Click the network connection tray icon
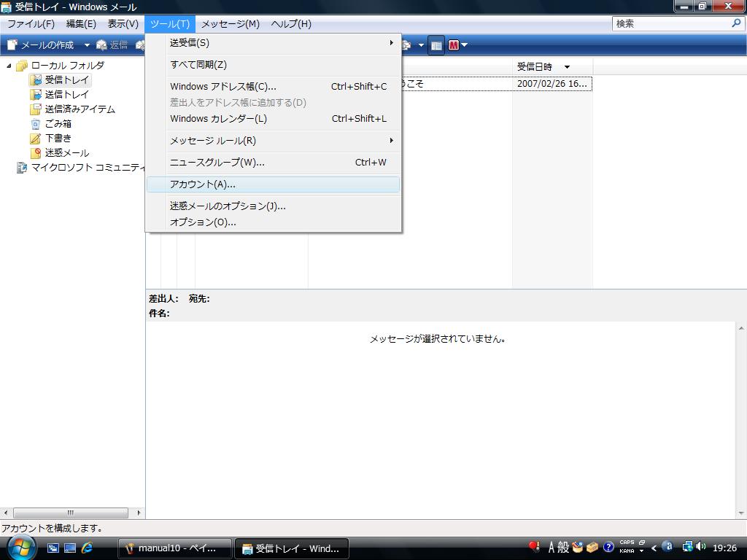 687,547
